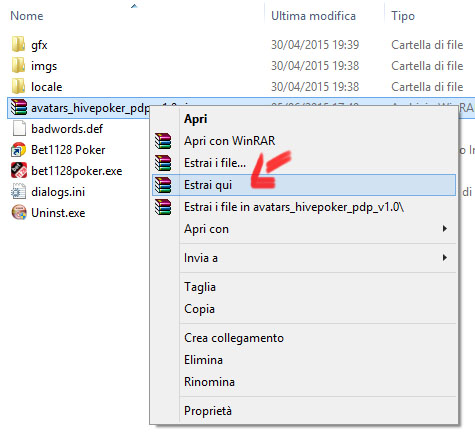Screen dimensions: 475x436
Task: Select Estrai i file in avatars_hivepoker_pdp_v1.0\
Action: [294, 207]
